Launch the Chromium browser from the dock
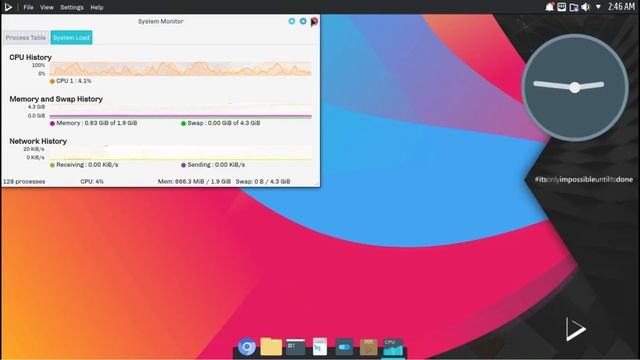Image resolution: width=640 pixels, height=360 pixels. click(247, 347)
